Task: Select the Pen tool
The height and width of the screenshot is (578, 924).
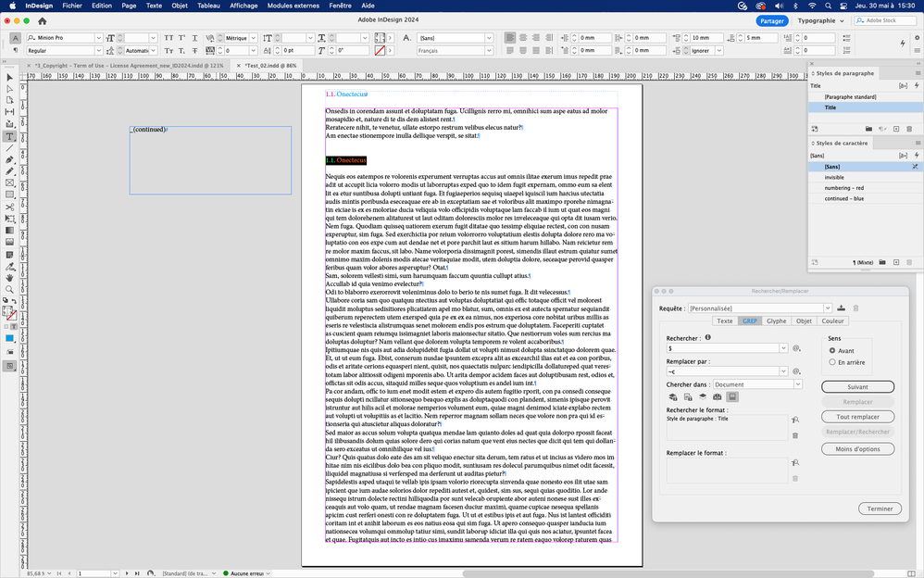Action: [9, 159]
